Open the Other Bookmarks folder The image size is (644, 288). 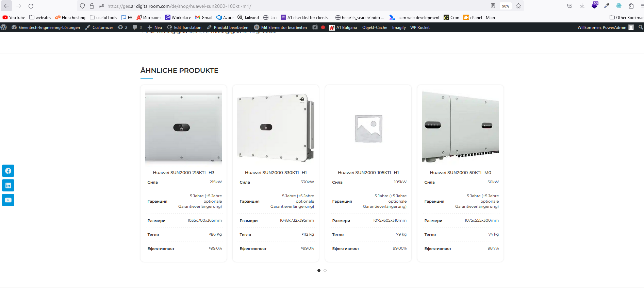coord(627,17)
